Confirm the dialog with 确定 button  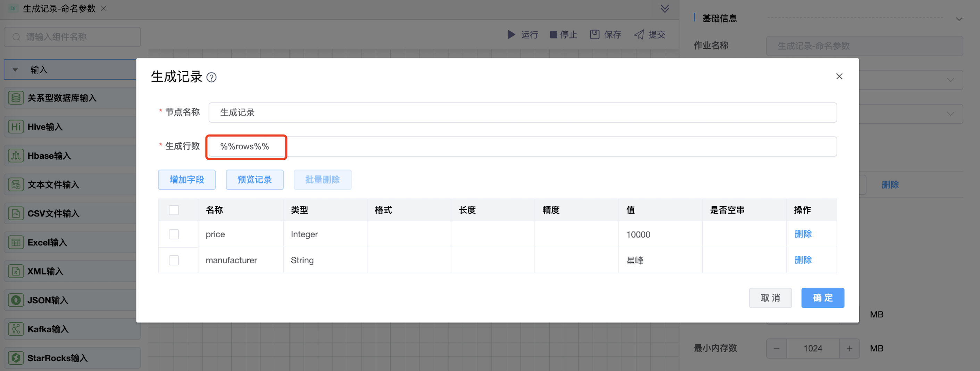pyautogui.click(x=822, y=298)
